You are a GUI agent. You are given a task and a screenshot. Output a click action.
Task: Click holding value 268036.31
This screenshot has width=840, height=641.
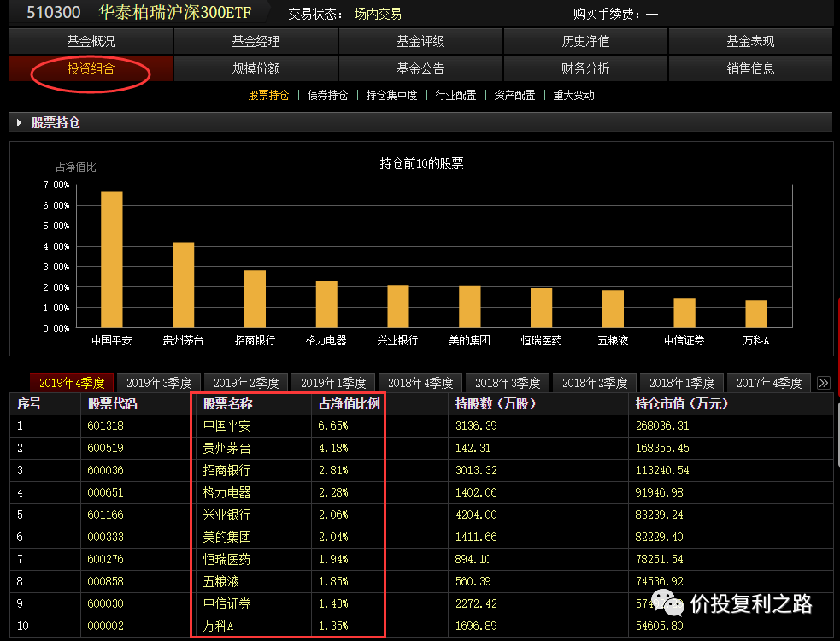pos(662,426)
